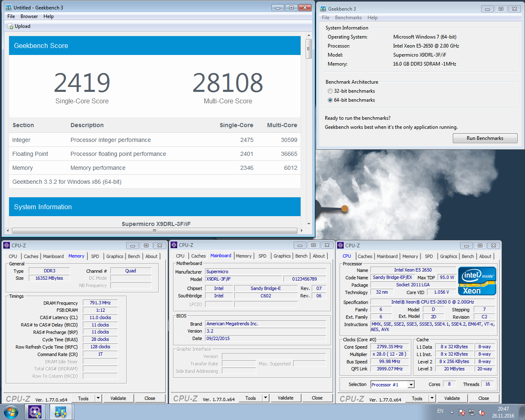
Task: Switch to Mainboard tab in CPU CPU-Z window
Action: coord(387,256)
